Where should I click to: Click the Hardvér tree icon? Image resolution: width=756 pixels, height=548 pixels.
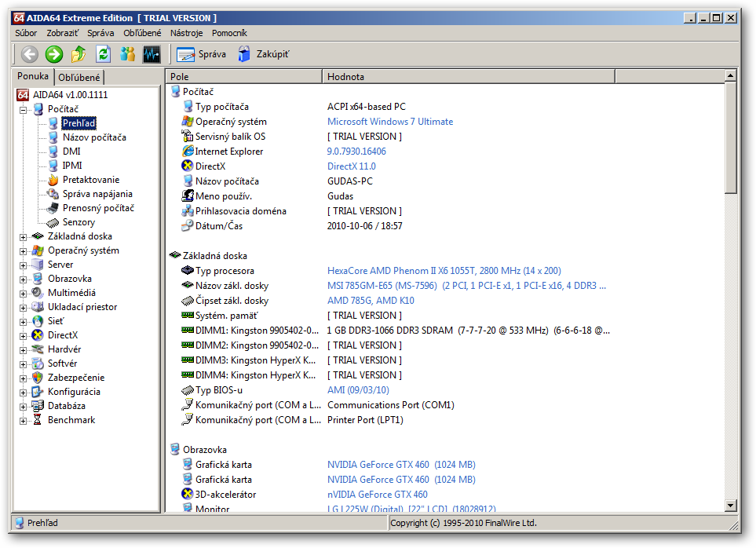(x=38, y=349)
